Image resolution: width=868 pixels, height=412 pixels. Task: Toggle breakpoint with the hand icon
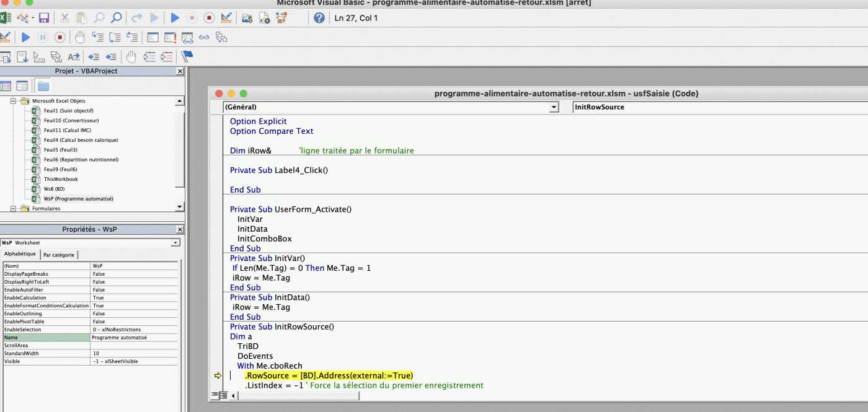80,37
